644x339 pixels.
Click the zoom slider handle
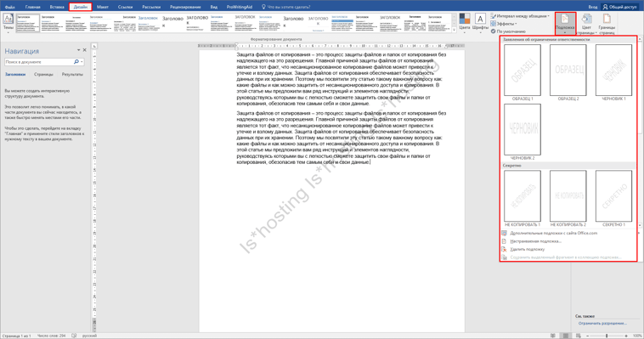607,336
